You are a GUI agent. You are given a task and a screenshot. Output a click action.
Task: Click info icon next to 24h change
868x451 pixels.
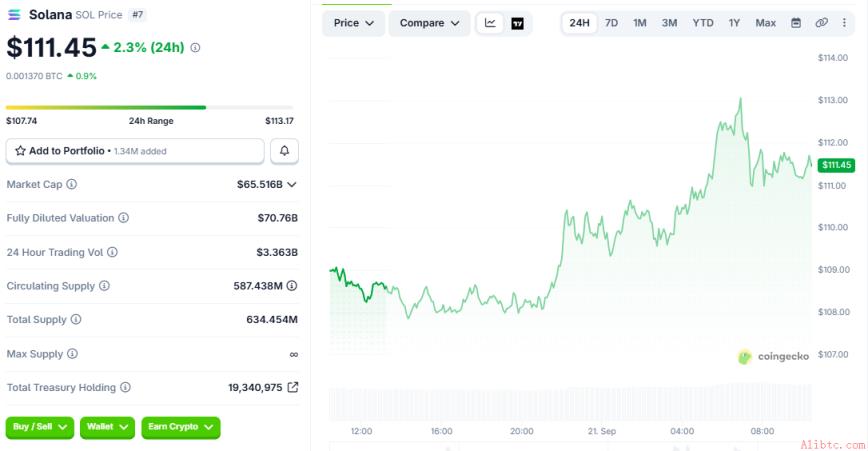[x=195, y=48]
